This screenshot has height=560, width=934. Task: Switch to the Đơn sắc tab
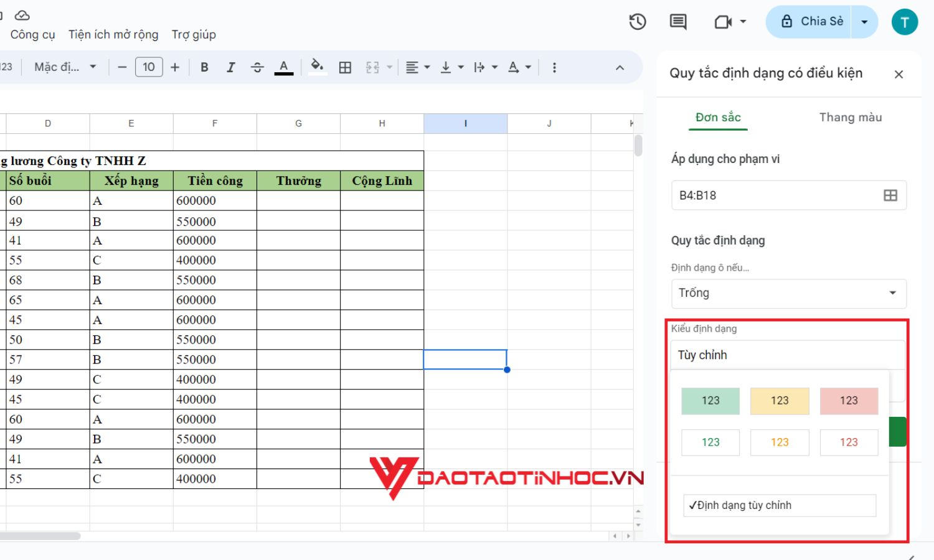718,118
